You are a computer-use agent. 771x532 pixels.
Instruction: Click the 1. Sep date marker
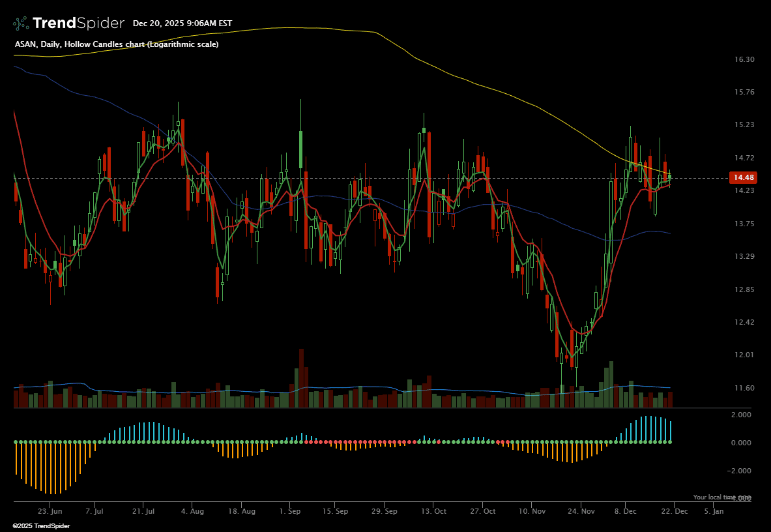pos(289,512)
